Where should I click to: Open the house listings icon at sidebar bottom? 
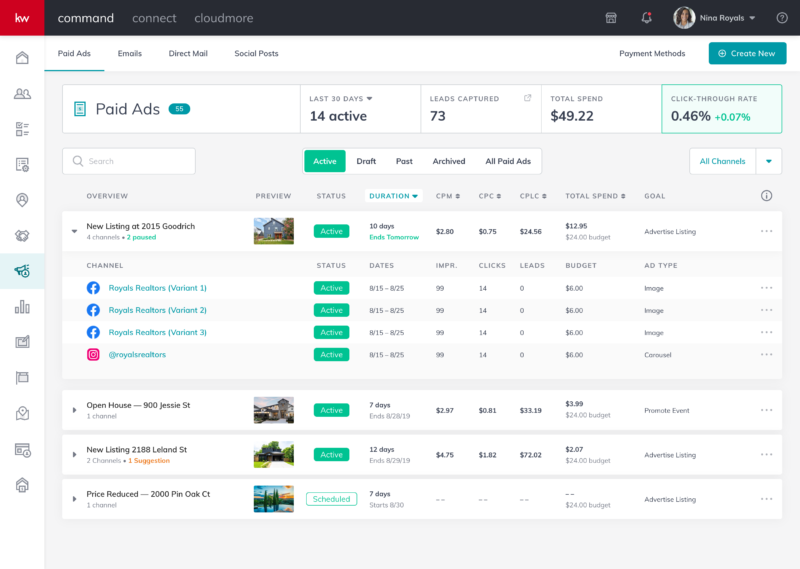(x=22, y=485)
